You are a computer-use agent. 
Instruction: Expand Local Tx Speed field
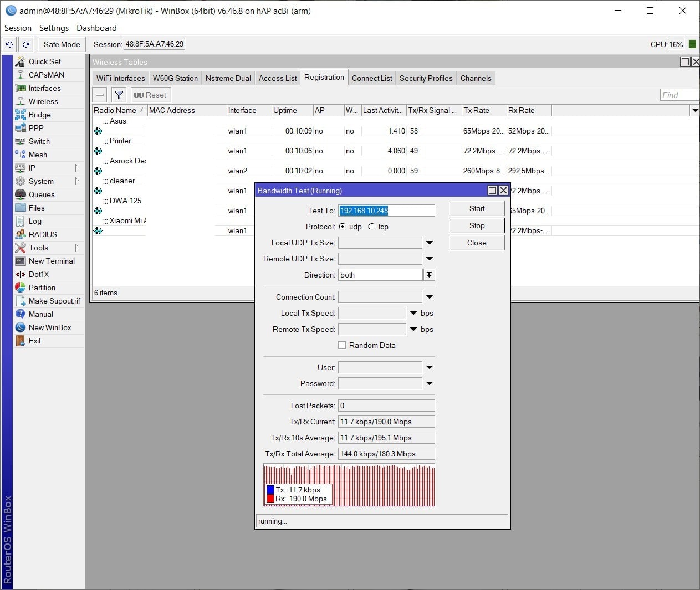(413, 313)
